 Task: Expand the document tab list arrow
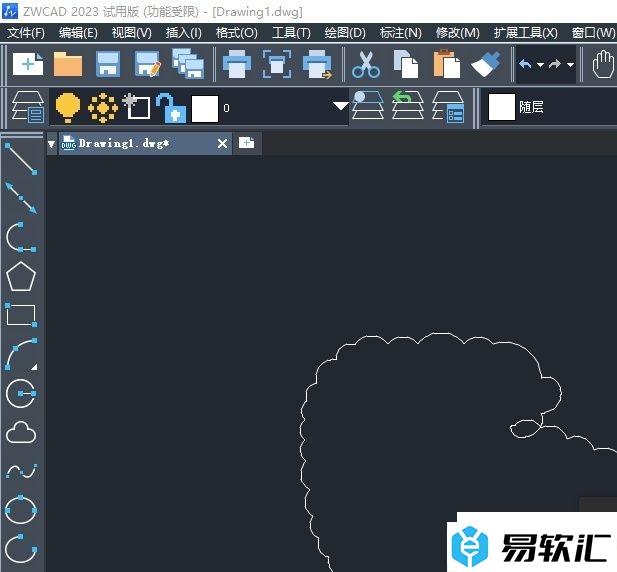(52, 144)
